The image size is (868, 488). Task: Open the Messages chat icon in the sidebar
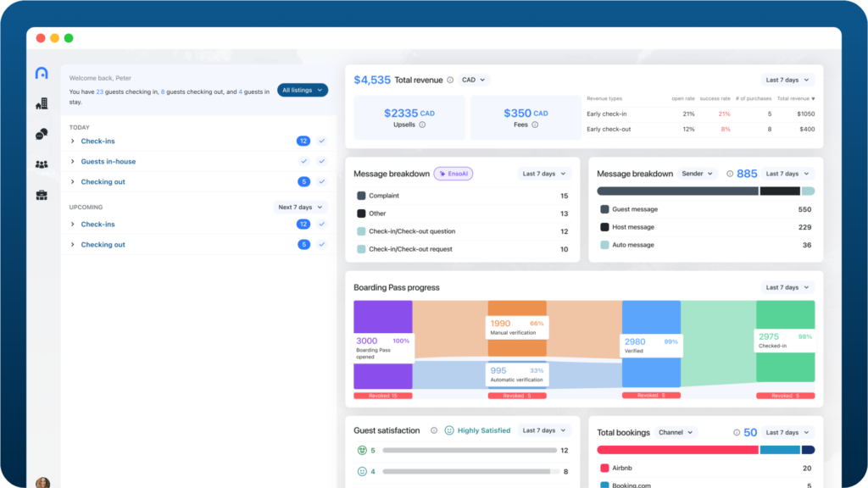pos(41,132)
